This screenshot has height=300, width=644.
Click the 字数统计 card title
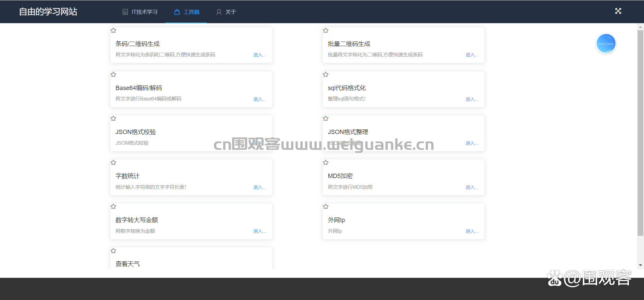click(127, 176)
